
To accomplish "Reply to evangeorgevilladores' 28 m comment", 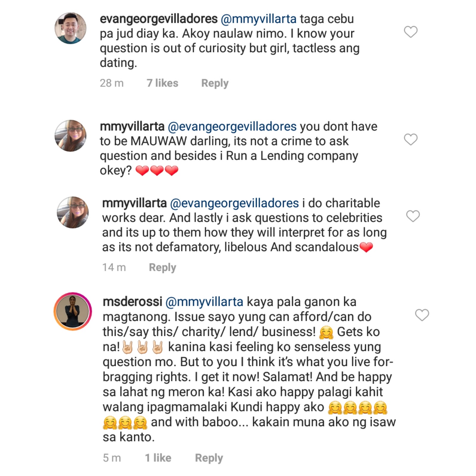I will click(x=215, y=83).
